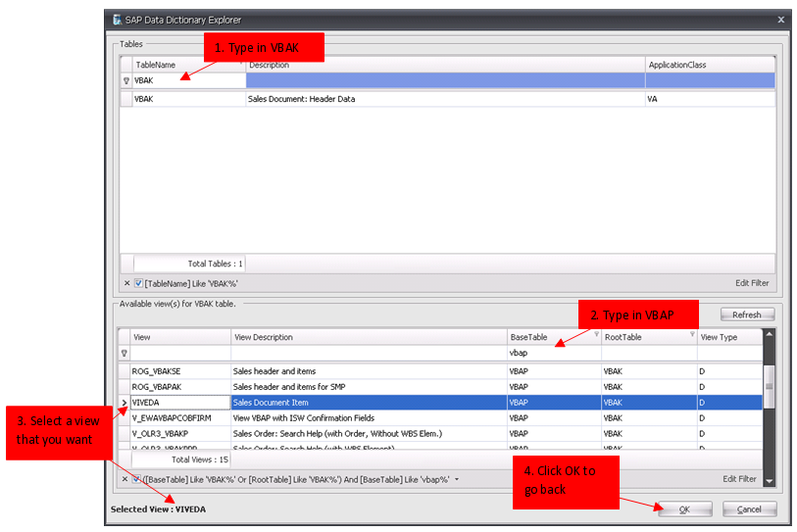The image size is (797, 532).
Task: Click the SAP Data Dictionary Explorer title icon
Action: [x=119, y=20]
